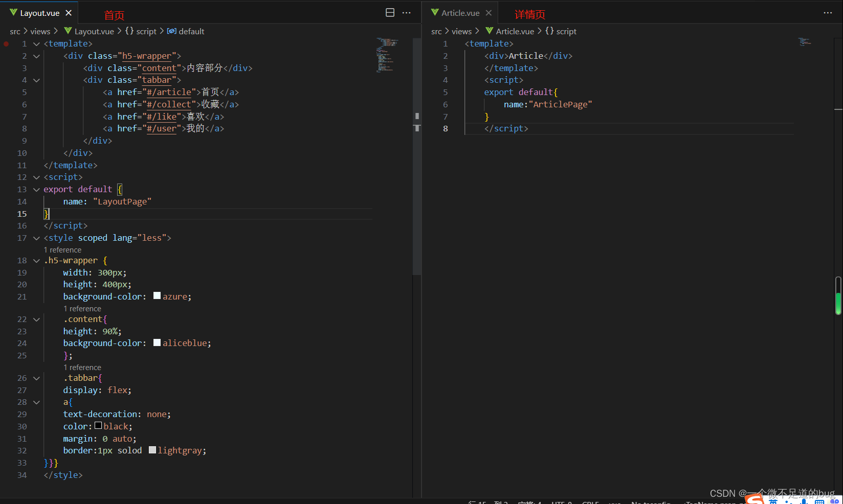Collapse h5-wrapper div at line 2
843x504 pixels.
tap(36, 56)
